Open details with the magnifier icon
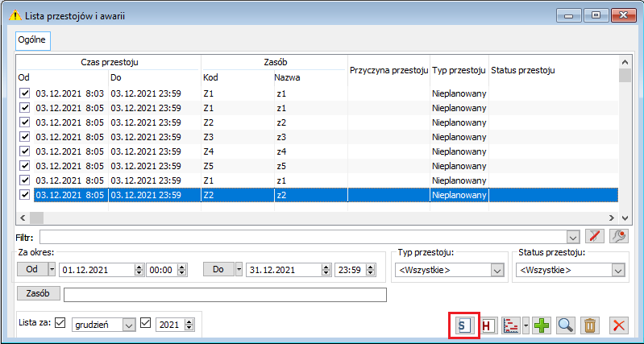The width and height of the screenshot is (644, 344). coord(566,326)
